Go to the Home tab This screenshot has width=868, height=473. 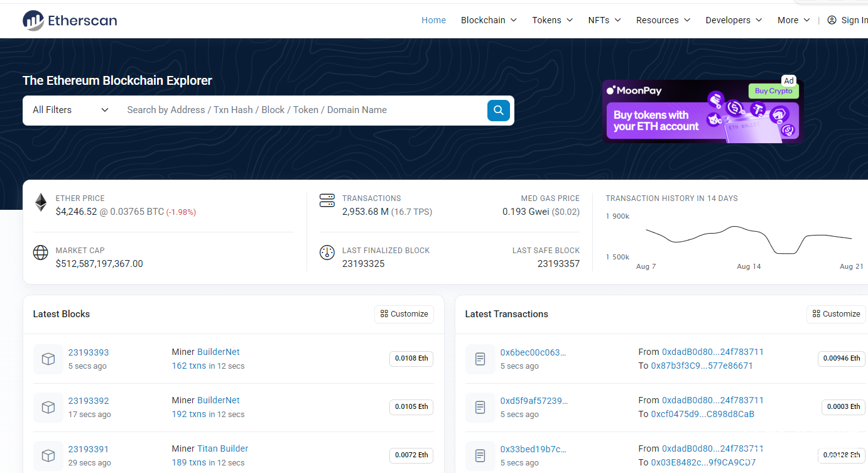click(x=433, y=20)
